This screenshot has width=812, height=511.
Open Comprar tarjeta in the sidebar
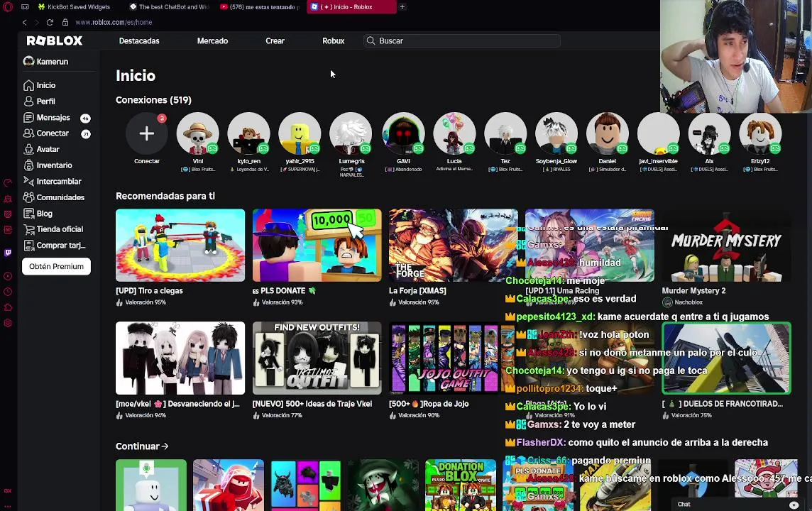(55, 245)
